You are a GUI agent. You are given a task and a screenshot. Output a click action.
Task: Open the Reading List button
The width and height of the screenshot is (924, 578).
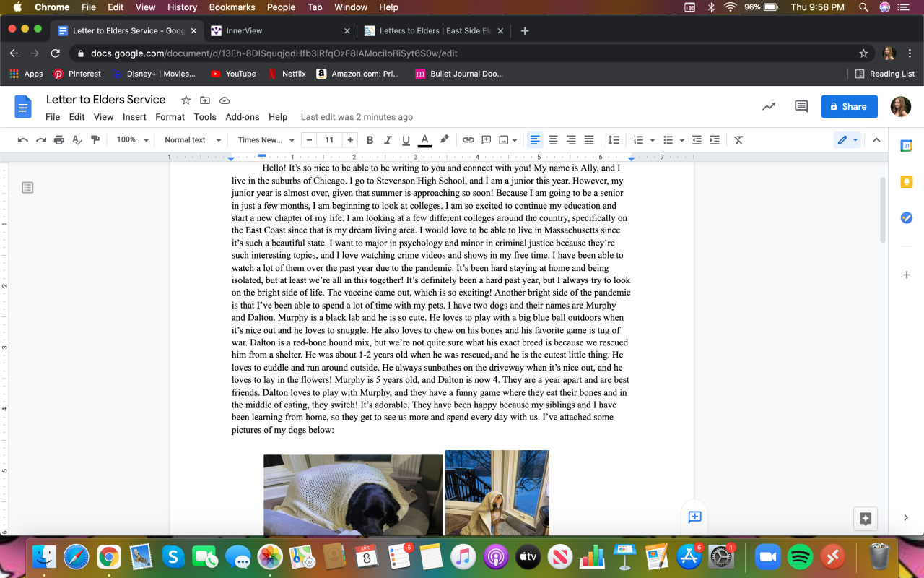(885, 74)
